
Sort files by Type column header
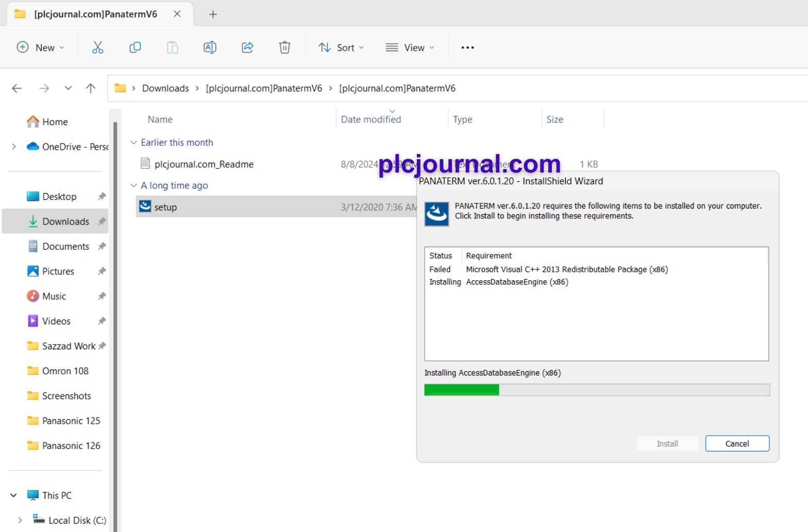(x=463, y=119)
